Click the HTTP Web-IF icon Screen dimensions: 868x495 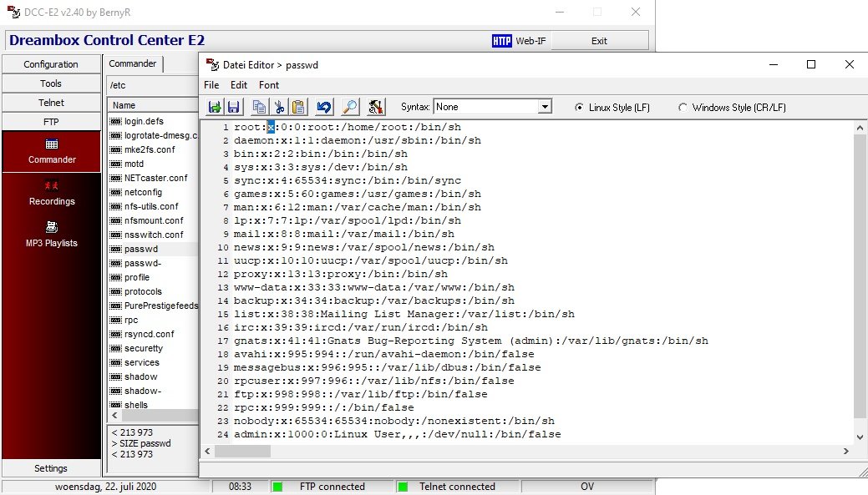(x=501, y=41)
